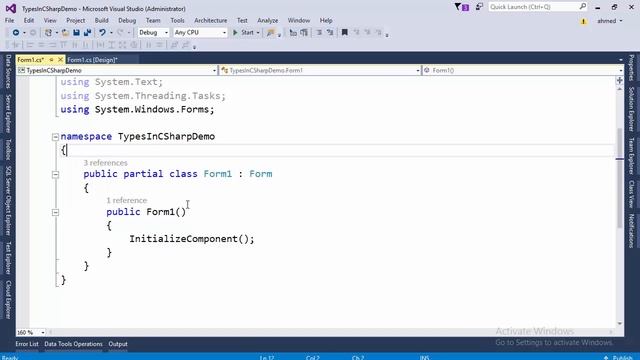The width and height of the screenshot is (640, 360).
Task: Open the Build menu
Action: (102, 20)
